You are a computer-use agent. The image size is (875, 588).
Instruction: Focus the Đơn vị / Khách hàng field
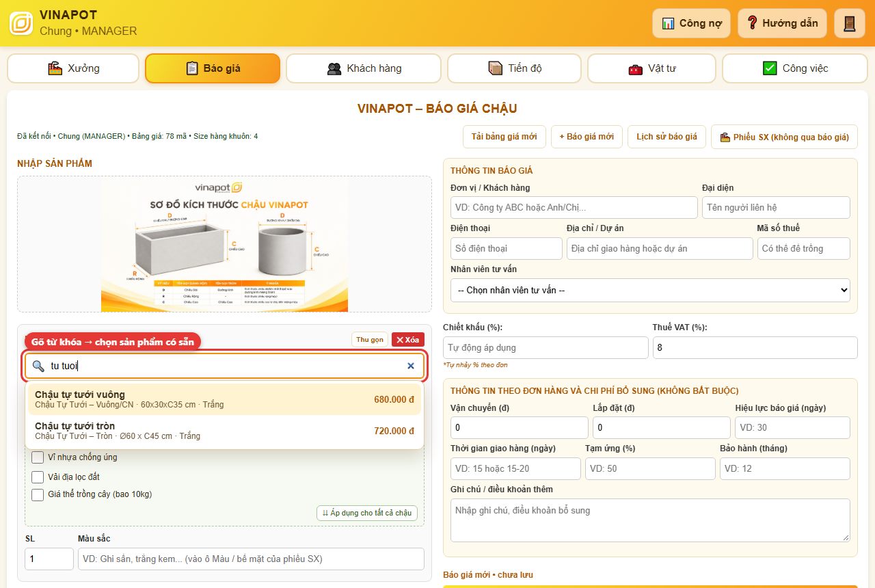click(x=574, y=207)
